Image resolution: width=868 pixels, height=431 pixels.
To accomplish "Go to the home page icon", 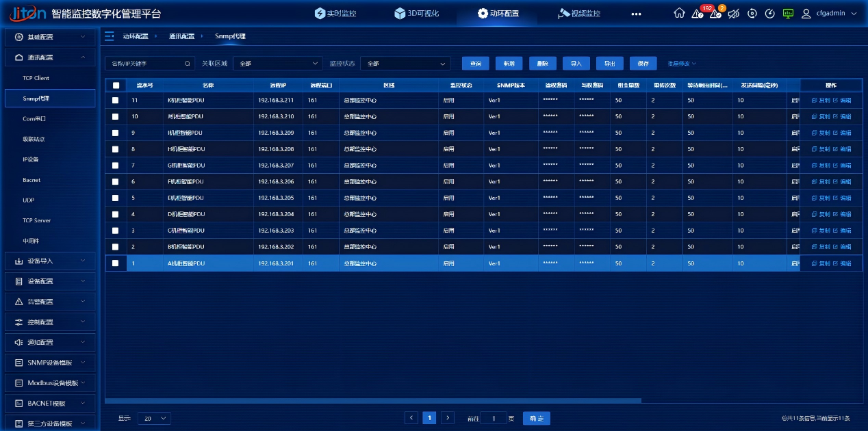I will pyautogui.click(x=679, y=13).
